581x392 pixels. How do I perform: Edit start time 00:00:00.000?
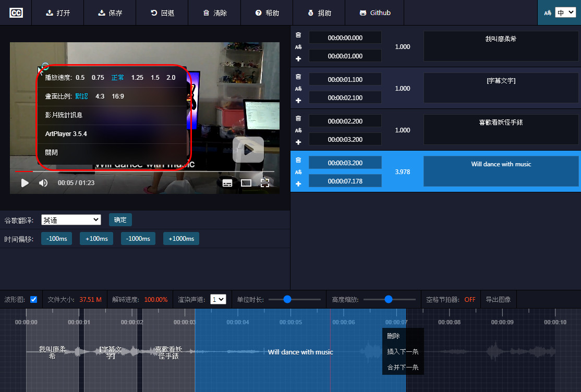pyautogui.click(x=345, y=38)
